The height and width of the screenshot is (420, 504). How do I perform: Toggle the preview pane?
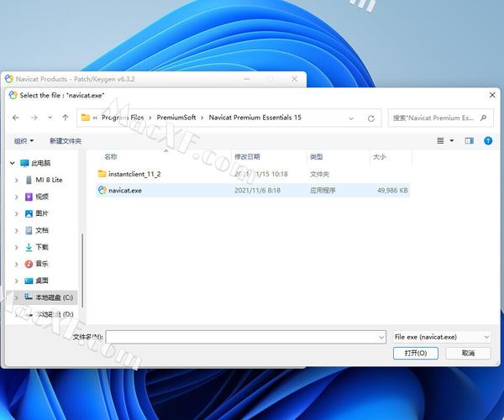coord(470,141)
